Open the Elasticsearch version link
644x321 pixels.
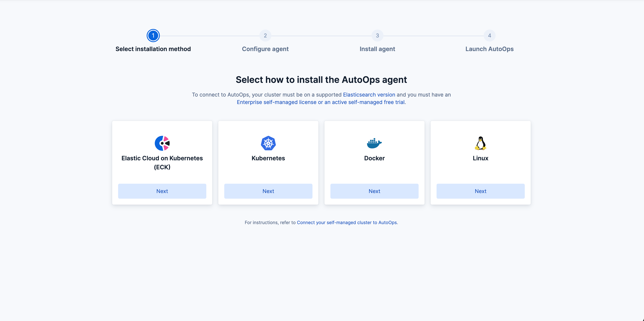pos(369,95)
